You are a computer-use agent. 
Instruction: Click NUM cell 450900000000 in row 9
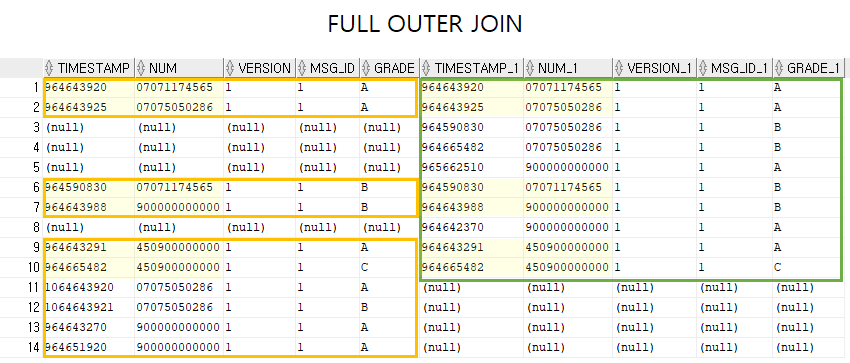click(178, 248)
